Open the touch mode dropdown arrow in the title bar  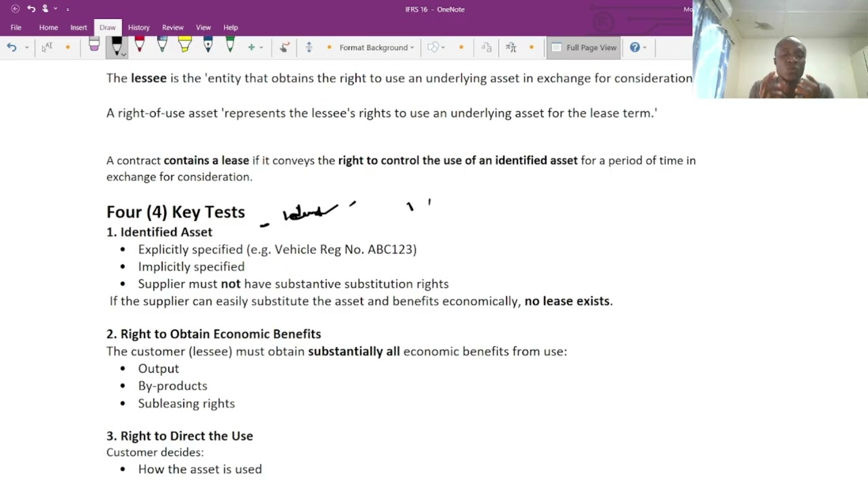pyautogui.click(x=56, y=9)
